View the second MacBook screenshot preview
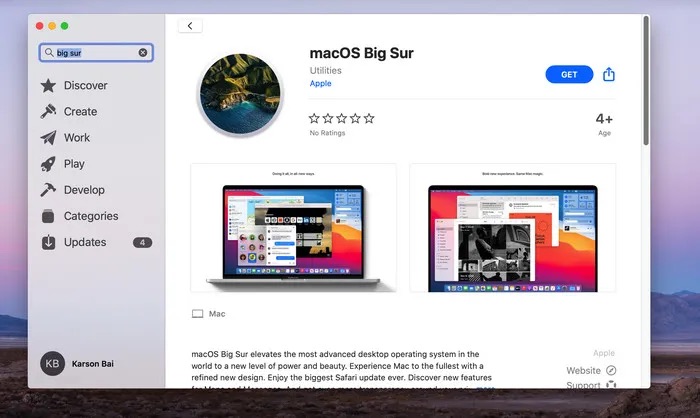This screenshot has height=418, width=700. click(512, 229)
